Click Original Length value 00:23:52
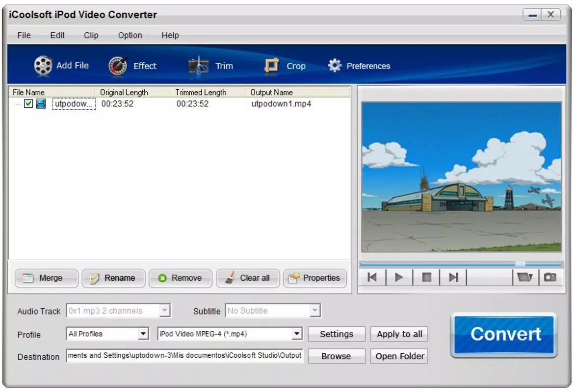The image size is (575, 392). point(117,104)
